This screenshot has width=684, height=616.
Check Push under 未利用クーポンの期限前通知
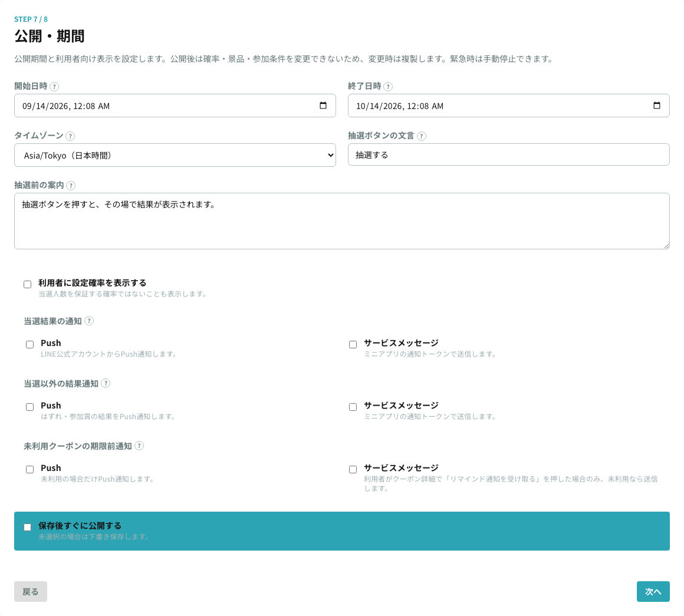(x=29, y=469)
